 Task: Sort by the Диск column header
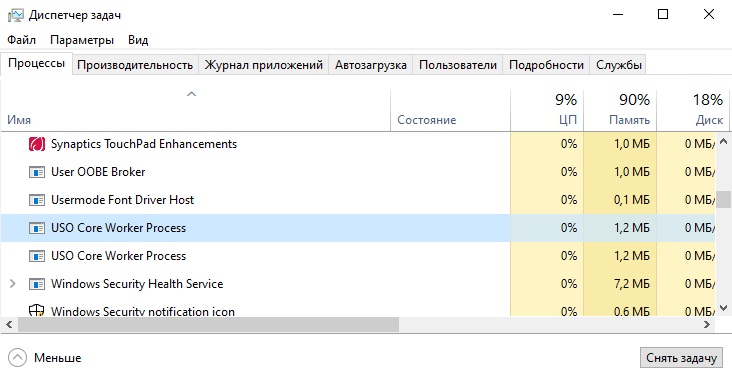click(693, 111)
